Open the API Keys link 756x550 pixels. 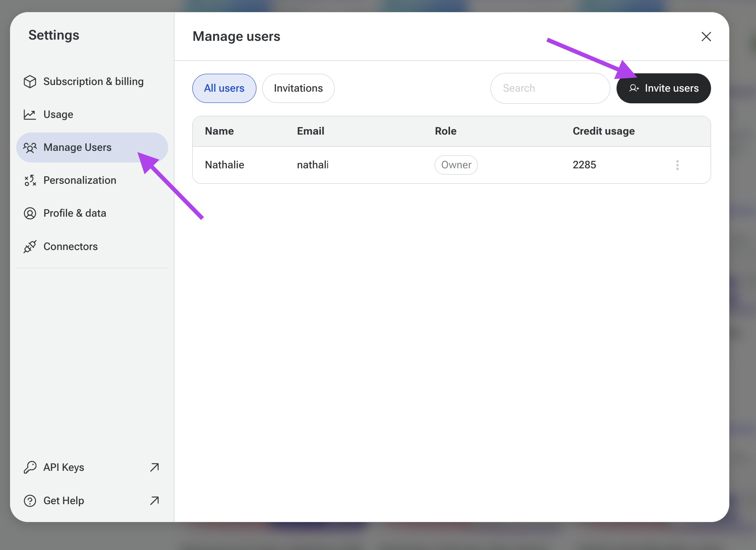pos(92,467)
